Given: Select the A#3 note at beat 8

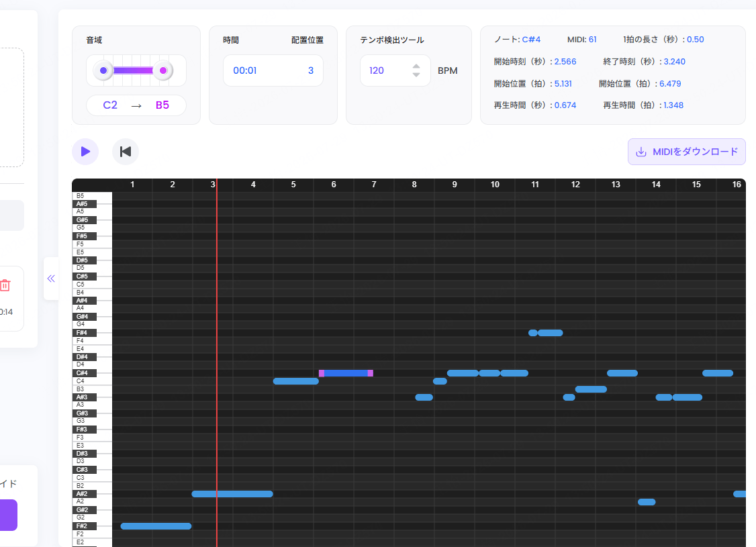Looking at the screenshot, I should pyautogui.click(x=424, y=397).
